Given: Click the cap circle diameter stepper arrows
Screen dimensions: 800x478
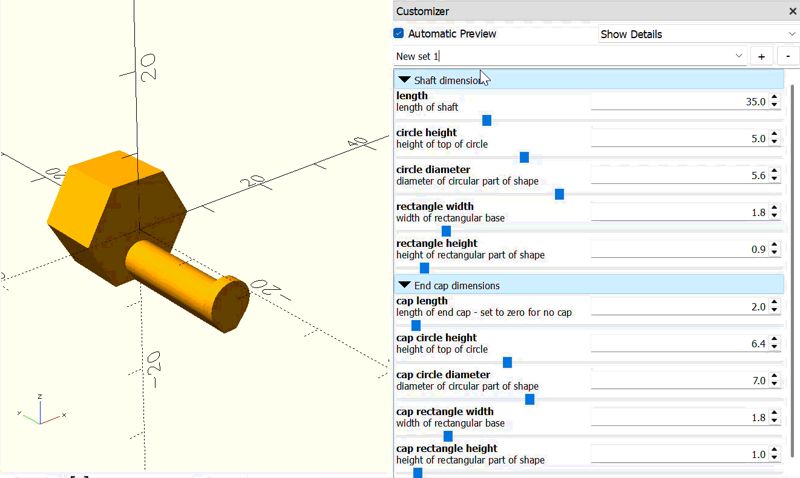Looking at the screenshot, I should (x=774, y=381).
